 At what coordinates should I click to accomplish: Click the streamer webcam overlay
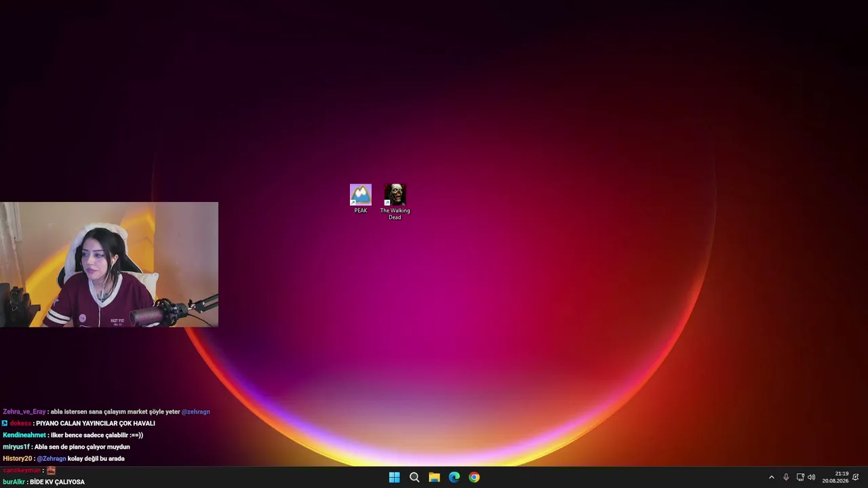pos(109,264)
